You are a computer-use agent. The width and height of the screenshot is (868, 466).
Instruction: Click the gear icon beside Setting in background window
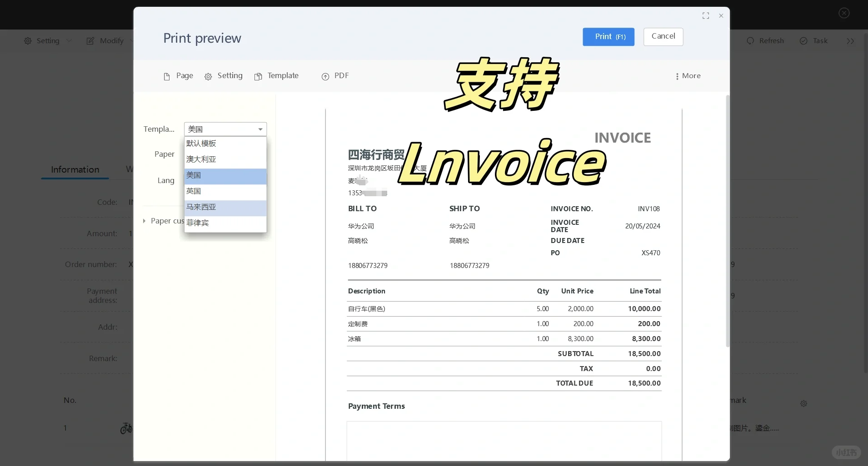[28, 41]
